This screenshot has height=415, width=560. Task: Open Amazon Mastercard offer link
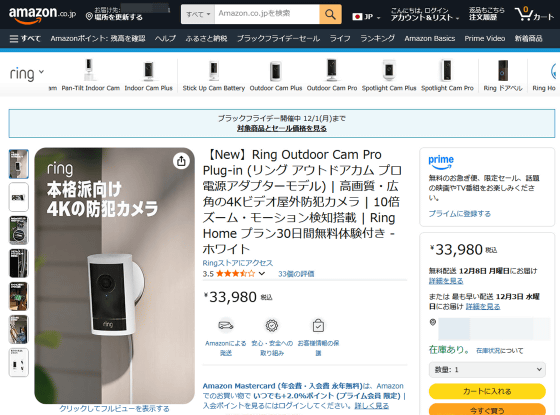click(x=304, y=396)
